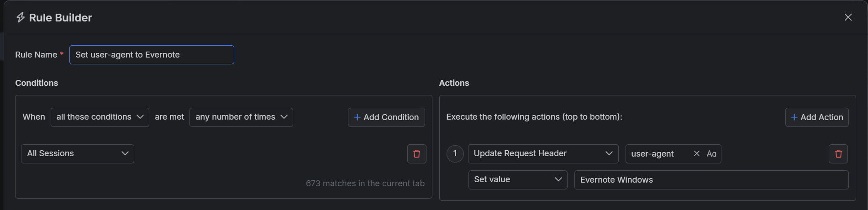Screen dimensions: 868x210
Task: Delete the Update Request Header action
Action: pyautogui.click(x=838, y=154)
